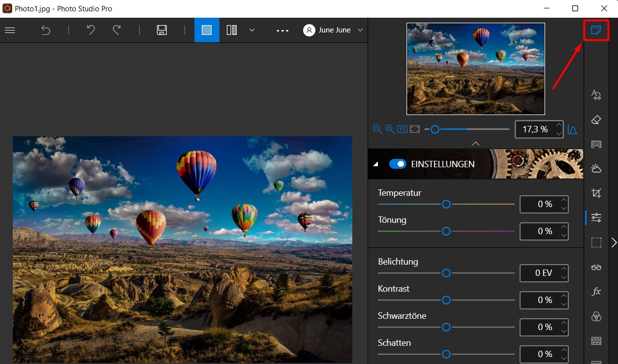Select the rectangular selection tool icon
The image size is (618, 364).
596,243
